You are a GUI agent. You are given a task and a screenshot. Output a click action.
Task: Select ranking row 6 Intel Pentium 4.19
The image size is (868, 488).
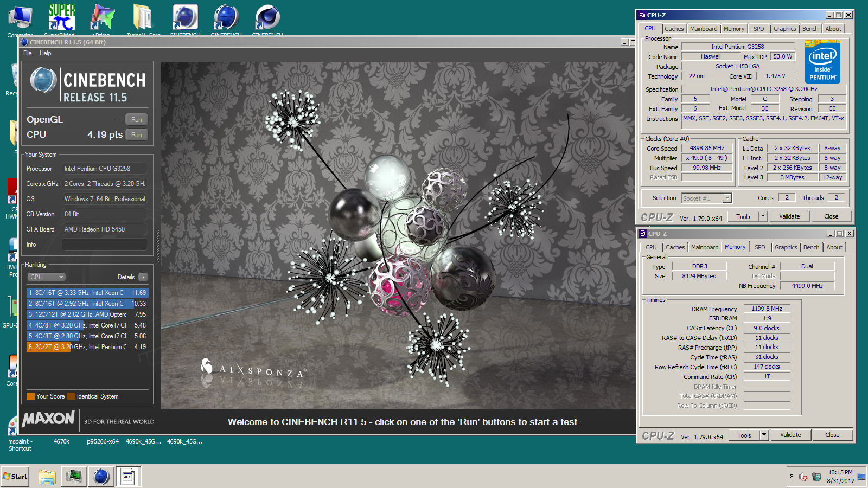pos(87,347)
